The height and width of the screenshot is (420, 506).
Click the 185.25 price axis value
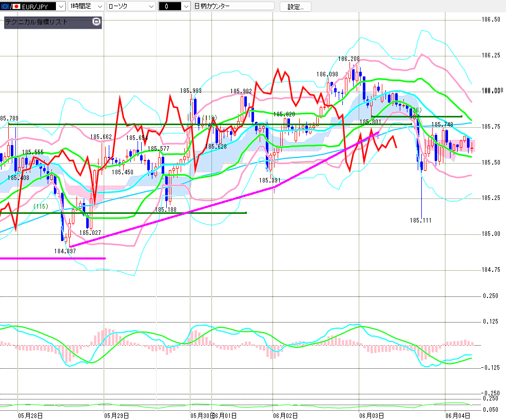pyautogui.click(x=491, y=198)
